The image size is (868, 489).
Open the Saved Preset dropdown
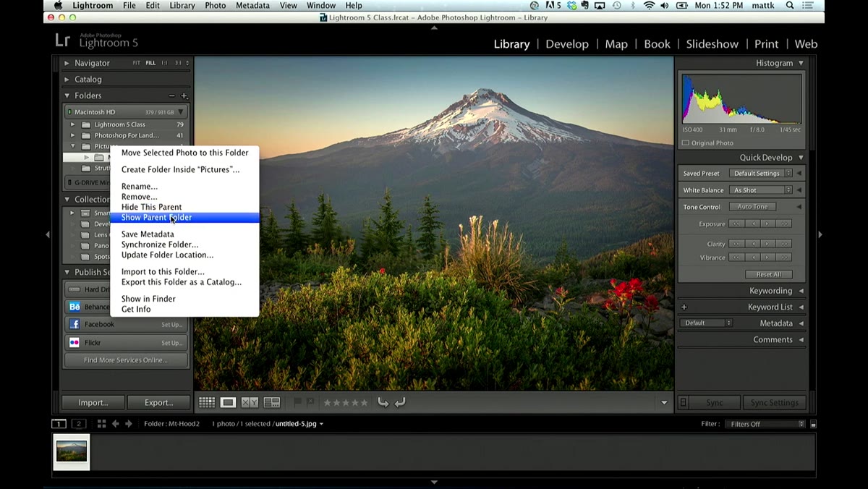pos(759,174)
